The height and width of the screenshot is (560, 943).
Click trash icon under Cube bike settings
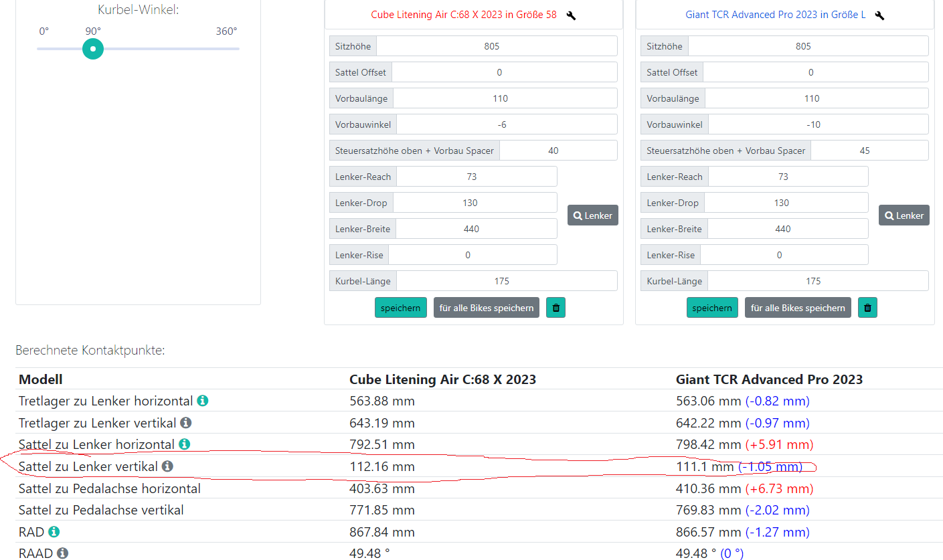pyautogui.click(x=555, y=308)
